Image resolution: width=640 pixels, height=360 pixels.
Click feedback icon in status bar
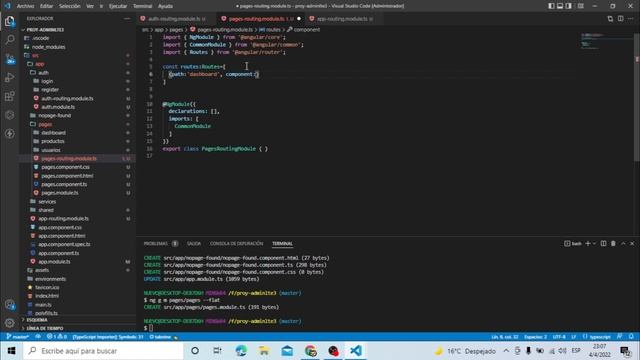coord(620,337)
